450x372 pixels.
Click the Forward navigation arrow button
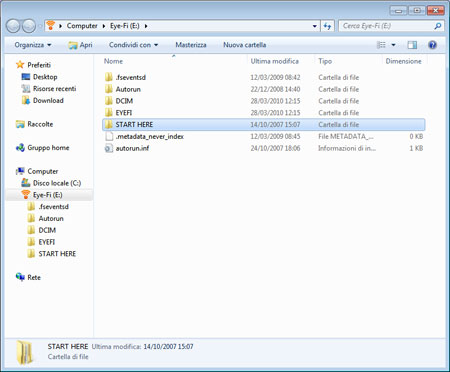point(29,26)
